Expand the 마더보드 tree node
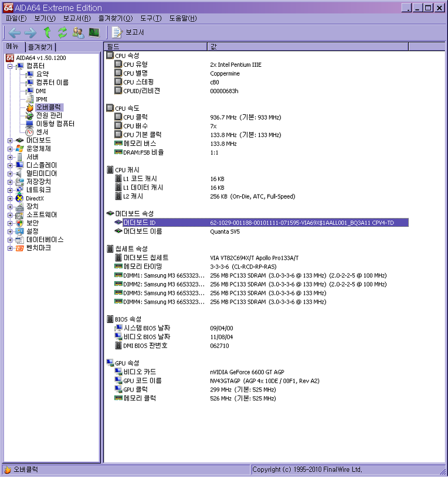This screenshot has height=477, width=448. (x=10, y=141)
